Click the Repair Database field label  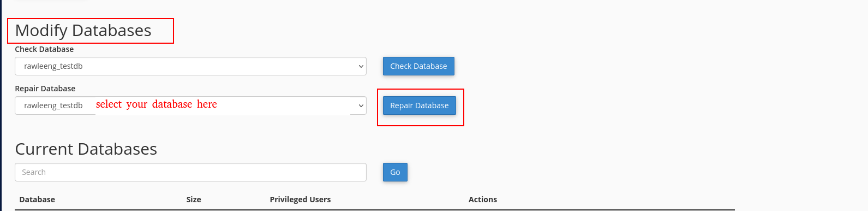coord(45,89)
